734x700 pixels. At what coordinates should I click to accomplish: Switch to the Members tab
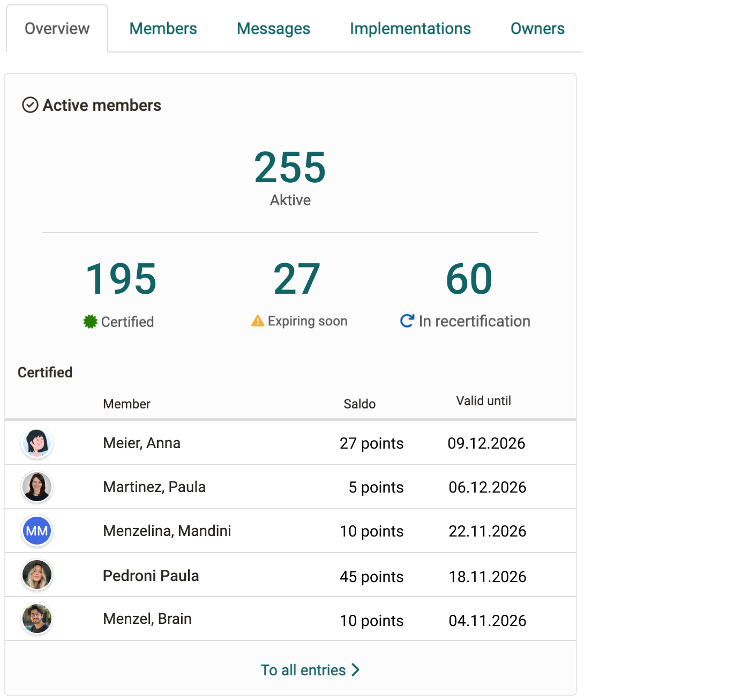(162, 28)
